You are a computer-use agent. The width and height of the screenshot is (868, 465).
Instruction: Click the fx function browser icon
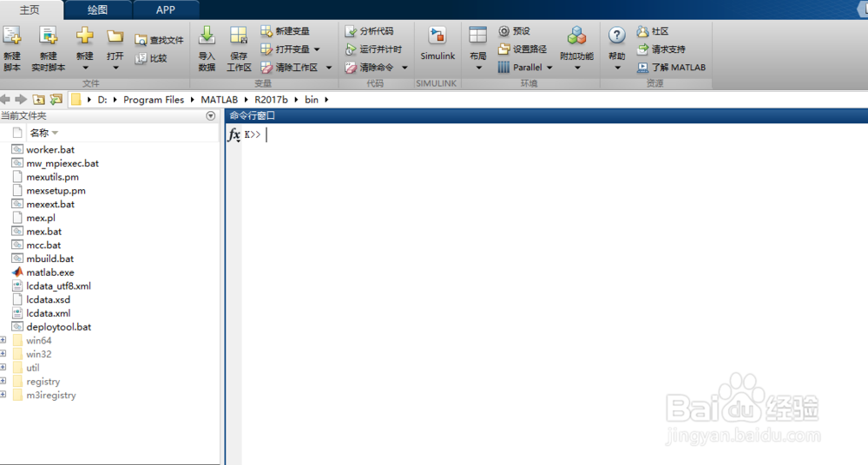click(x=234, y=134)
